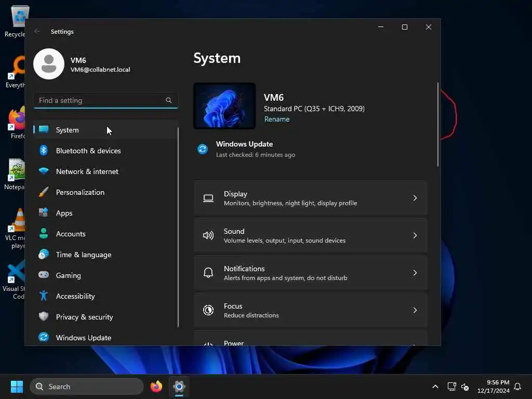Click the Gaming controller icon

tap(44, 275)
